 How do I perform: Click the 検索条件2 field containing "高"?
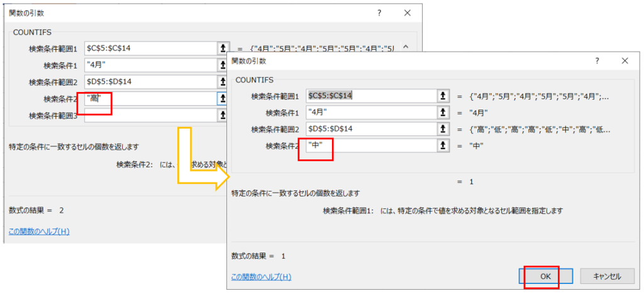(x=151, y=98)
